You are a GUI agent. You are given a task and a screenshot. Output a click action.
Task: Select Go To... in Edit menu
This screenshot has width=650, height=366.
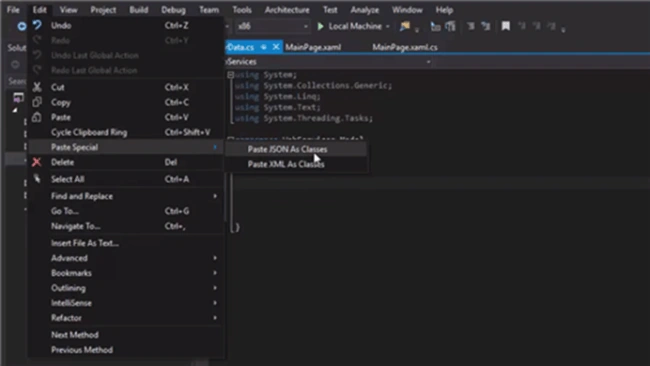(126, 211)
